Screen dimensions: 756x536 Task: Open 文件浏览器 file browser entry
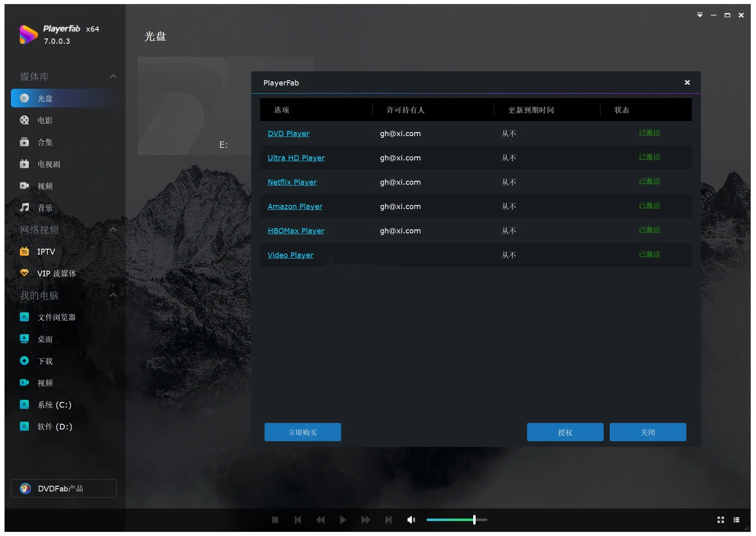(57, 317)
